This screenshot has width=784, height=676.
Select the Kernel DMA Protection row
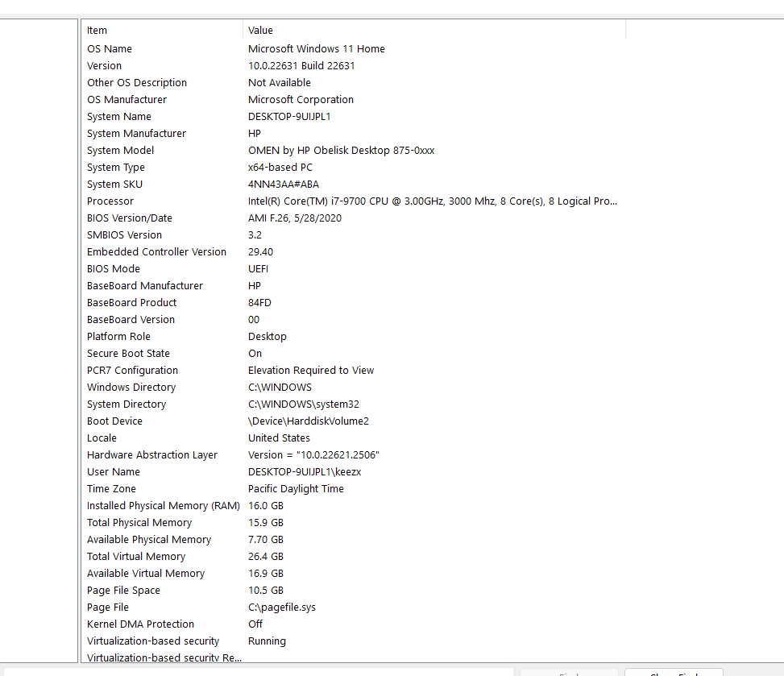click(x=161, y=624)
